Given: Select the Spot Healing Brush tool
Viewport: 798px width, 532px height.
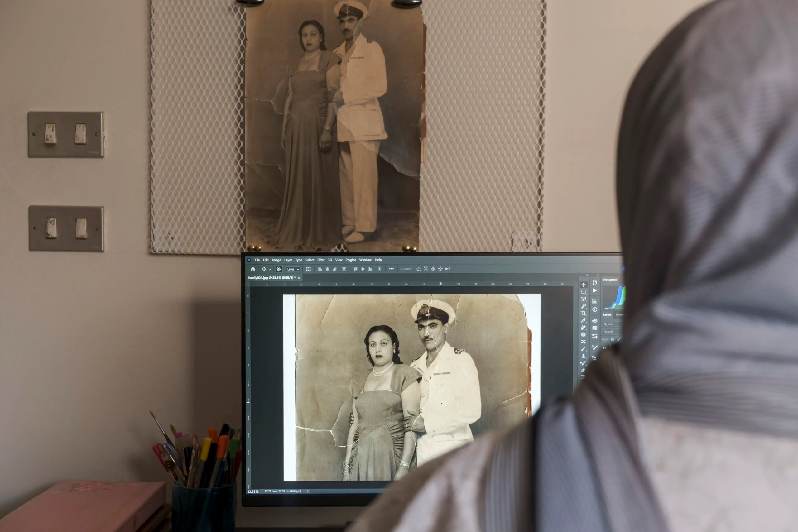Looking at the screenshot, I should coord(583,328).
